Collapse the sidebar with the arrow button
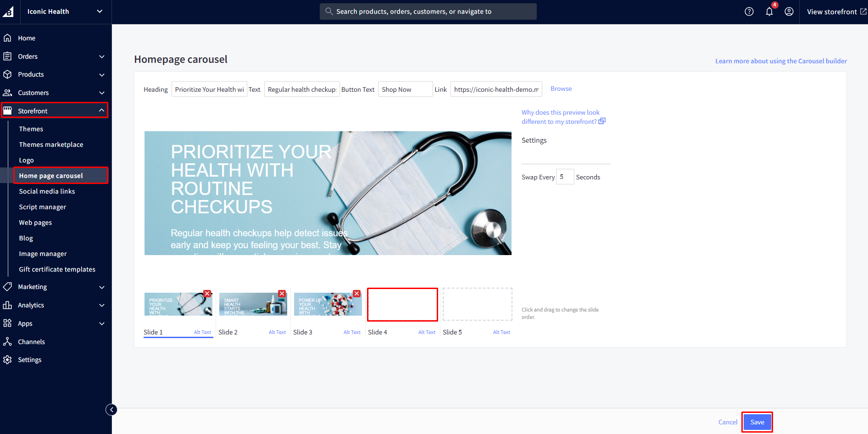Viewport: 868px width, 434px height. point(111,410)
